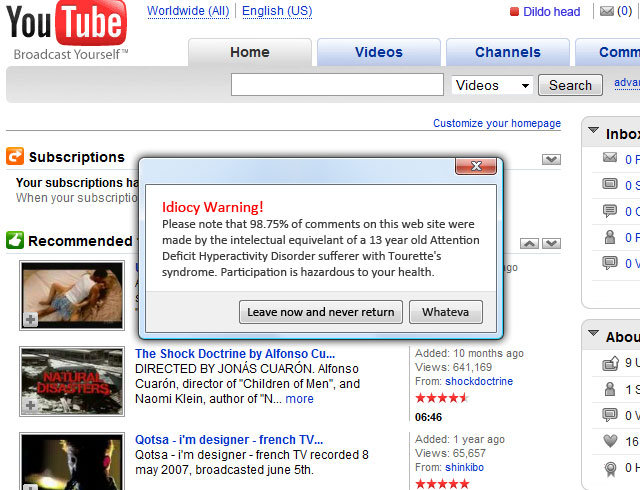Open Qotsa - i'm designer - french TV... video
Screen dimensions: 640x490
tap(229, 440)
